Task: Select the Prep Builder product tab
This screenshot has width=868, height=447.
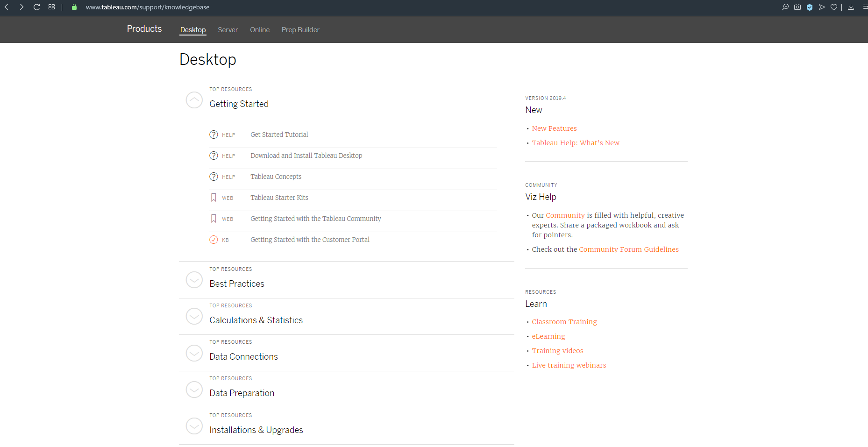Action: [x=300, y=30]
